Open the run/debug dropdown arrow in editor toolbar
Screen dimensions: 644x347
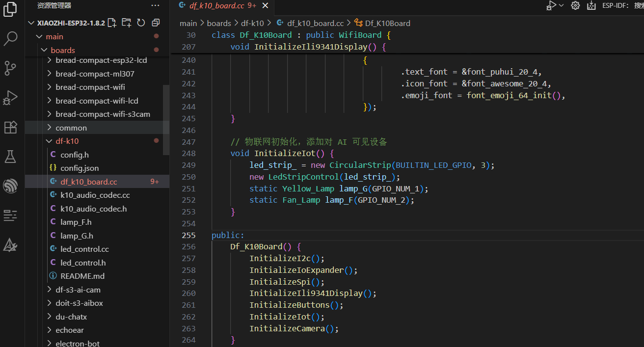(x=562, y=6)
